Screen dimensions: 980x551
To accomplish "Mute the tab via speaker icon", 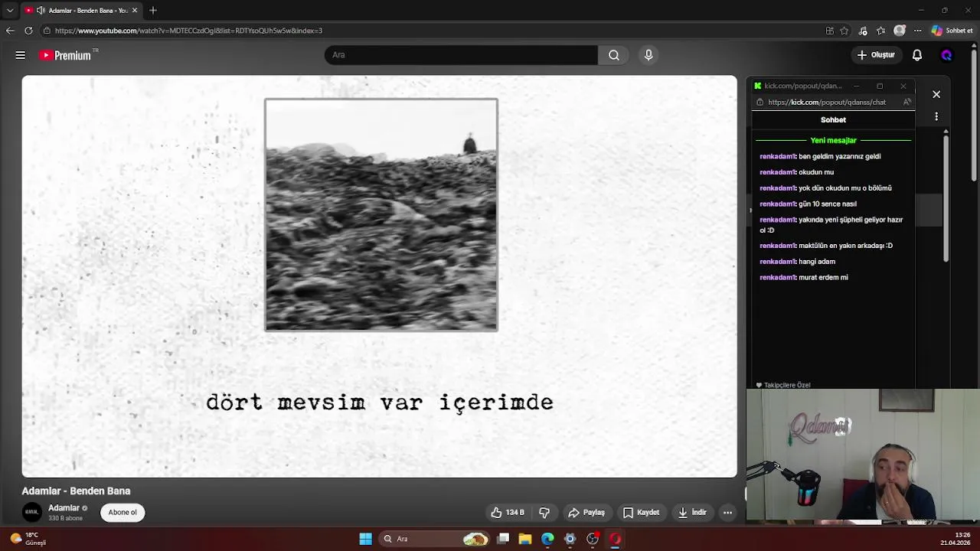I will pos(41,10).
